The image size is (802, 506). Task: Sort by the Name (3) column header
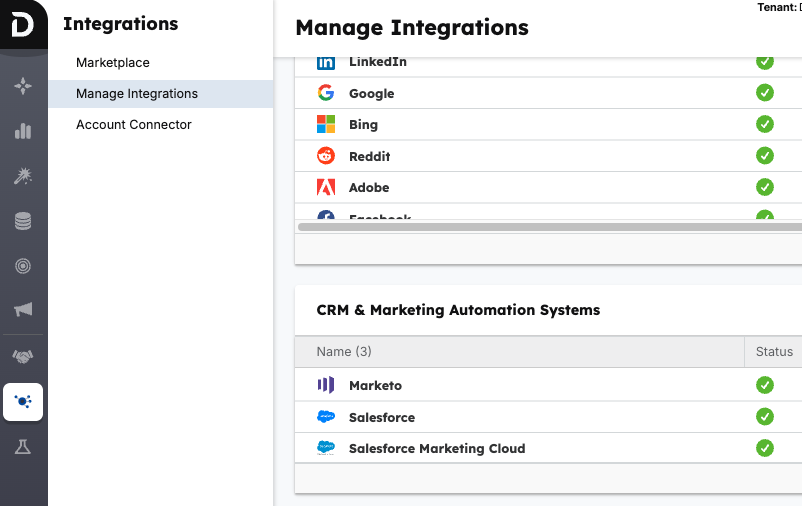point(344,352)
